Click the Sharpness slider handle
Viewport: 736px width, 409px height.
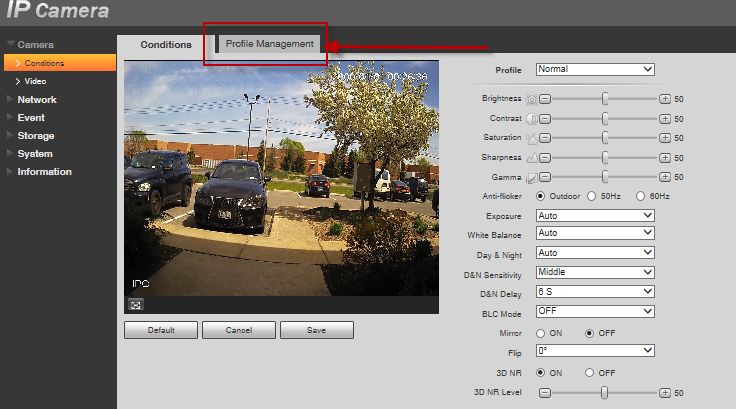[x=605, y=157]
